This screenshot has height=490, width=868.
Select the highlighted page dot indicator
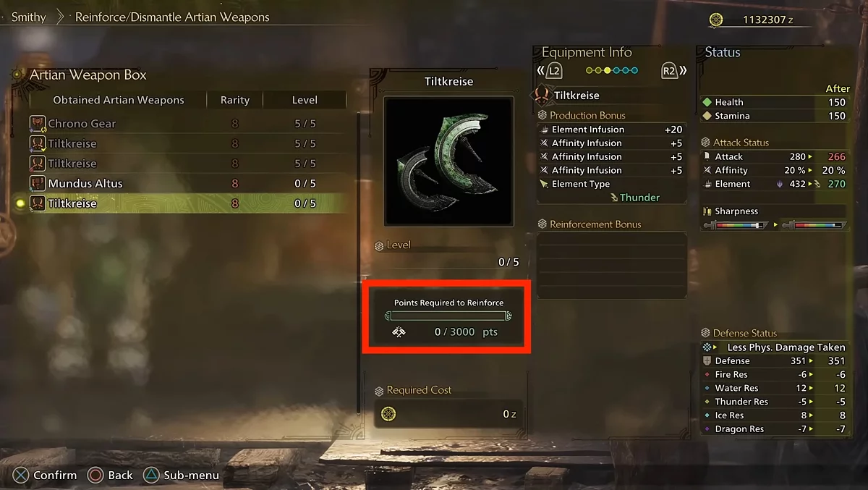[607, 71]
